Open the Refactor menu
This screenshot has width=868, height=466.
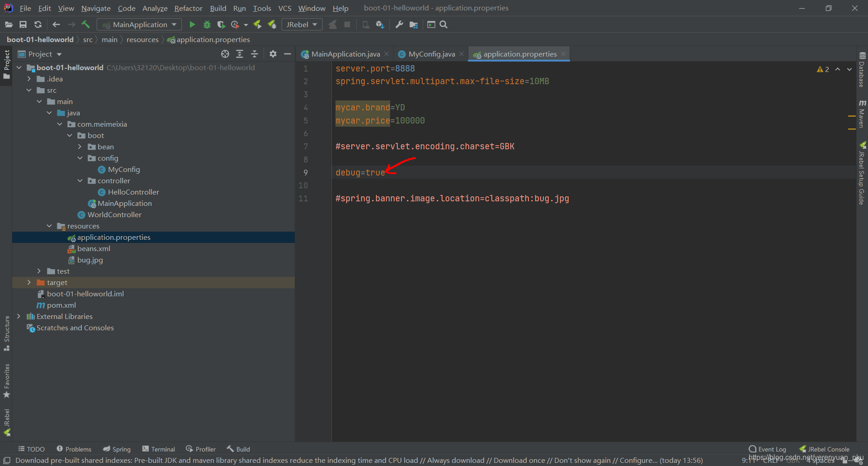pyautogui.click(x=188, y=8)
